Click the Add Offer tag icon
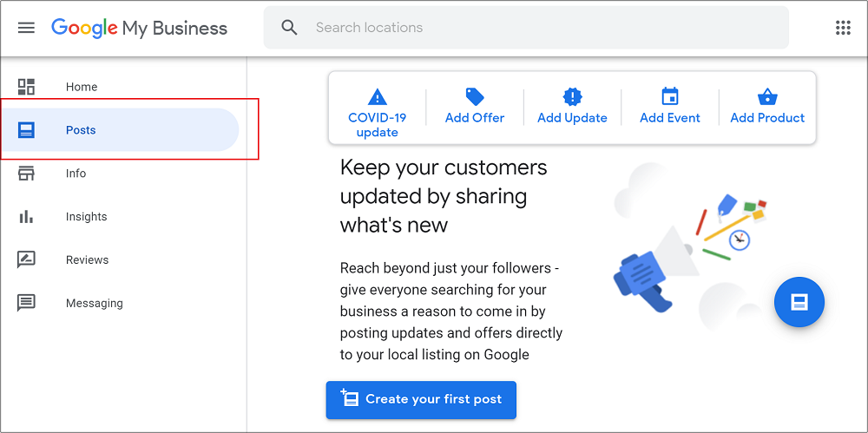Image resolution: width=868 pixels, height=433 pixels. point(475,97)
